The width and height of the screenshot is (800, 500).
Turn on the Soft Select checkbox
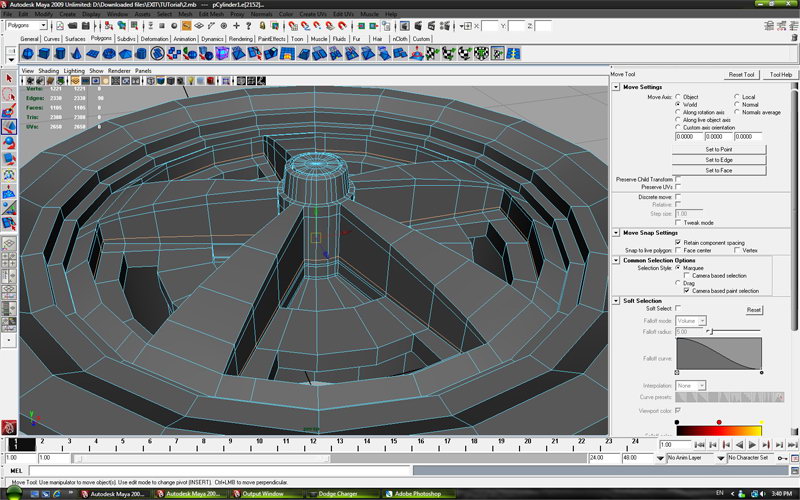point(678,309)
